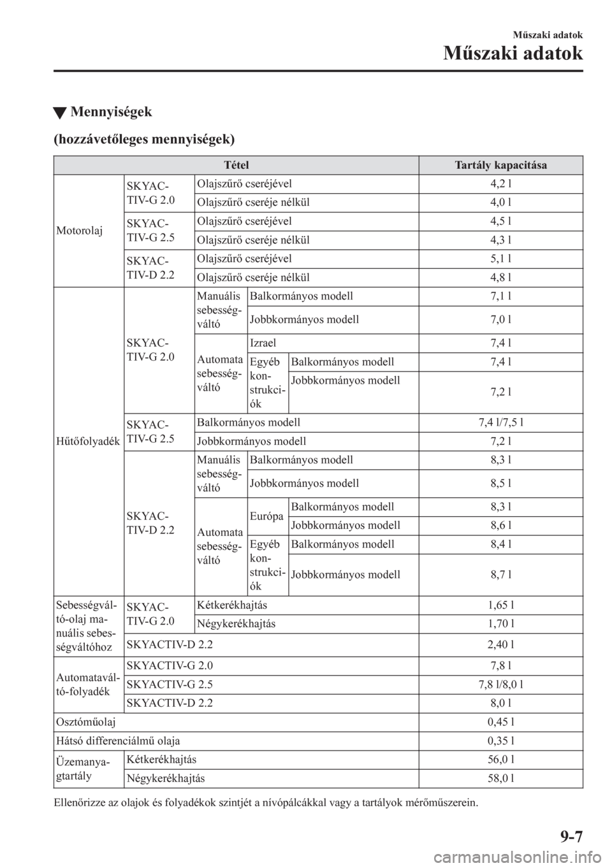Select the "0,45 l" capacity value
Viewport: 612px width, 868px height.
pos(501,722)
